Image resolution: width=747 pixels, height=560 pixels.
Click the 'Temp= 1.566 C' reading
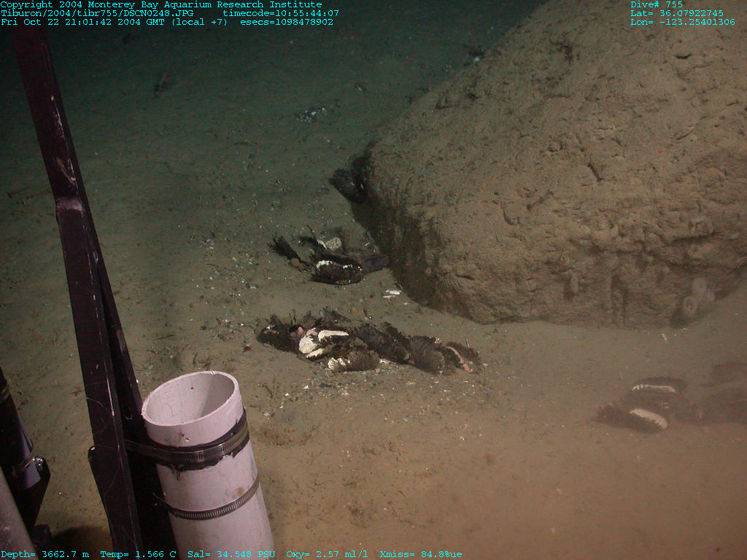pos(138,554)
